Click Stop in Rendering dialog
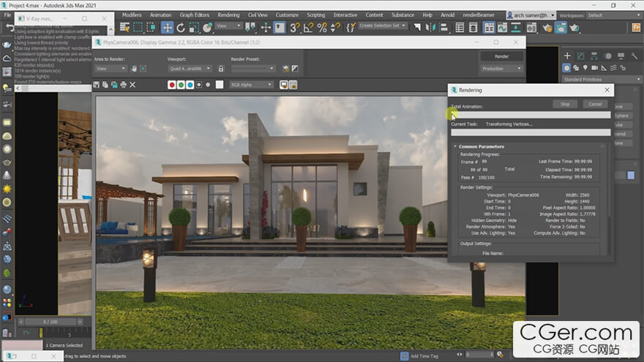Image resolution: width=644 pixels, height=362 pixels. click(x=565, y=105)
